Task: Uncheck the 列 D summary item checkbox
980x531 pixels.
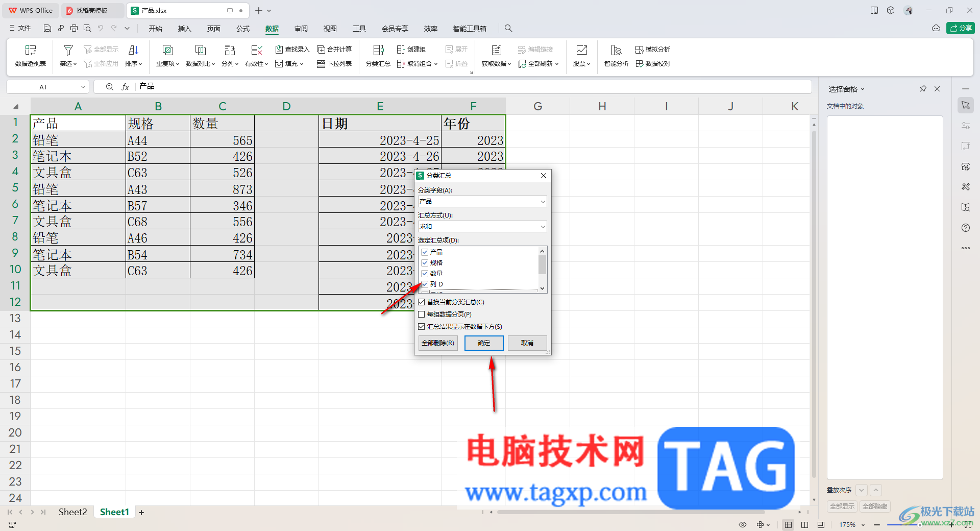Action: (425, 284)
